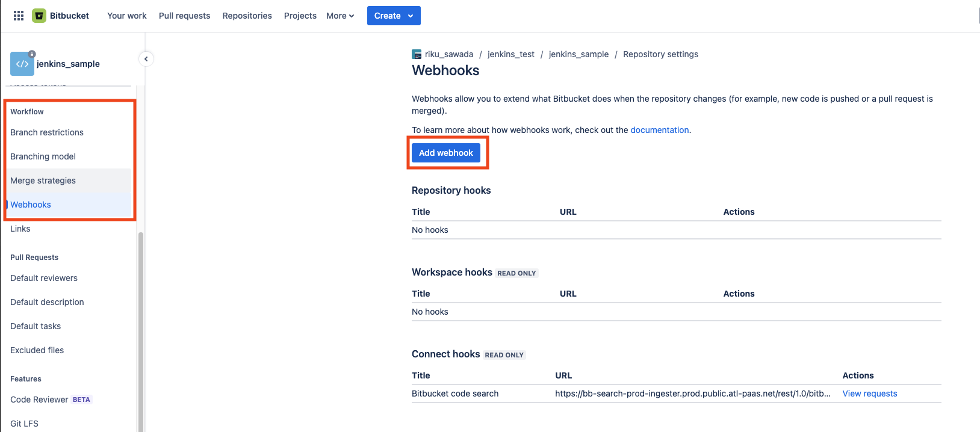Screen dimensions: 980x432
Task: Open View requests for Bitbucket code search
Action: (870, 393)
